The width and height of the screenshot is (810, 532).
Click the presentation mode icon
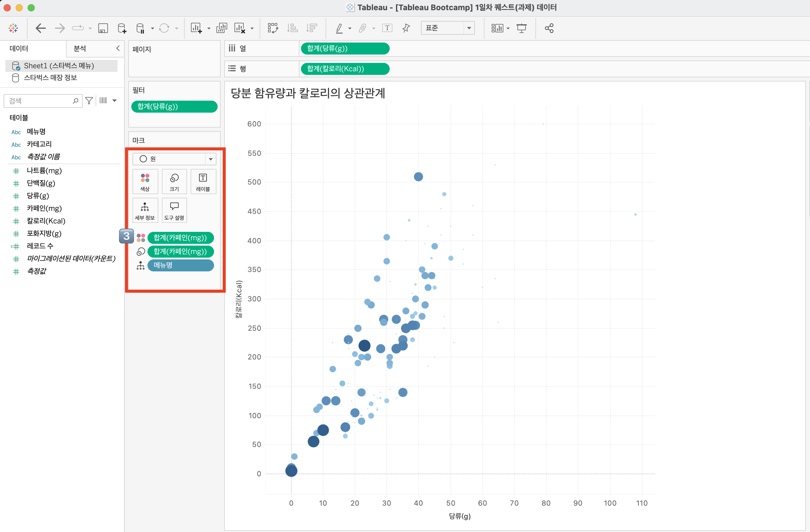[521, 28]
